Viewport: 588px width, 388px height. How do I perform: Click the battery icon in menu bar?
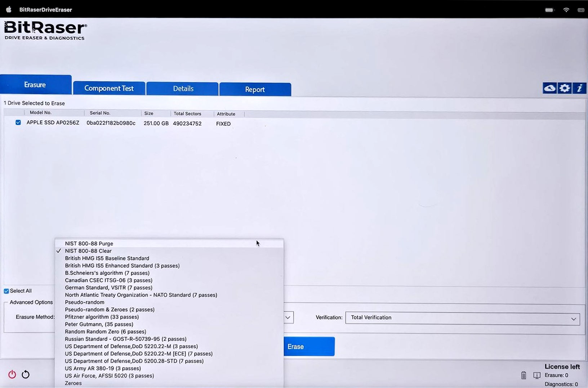click(549, 10)
